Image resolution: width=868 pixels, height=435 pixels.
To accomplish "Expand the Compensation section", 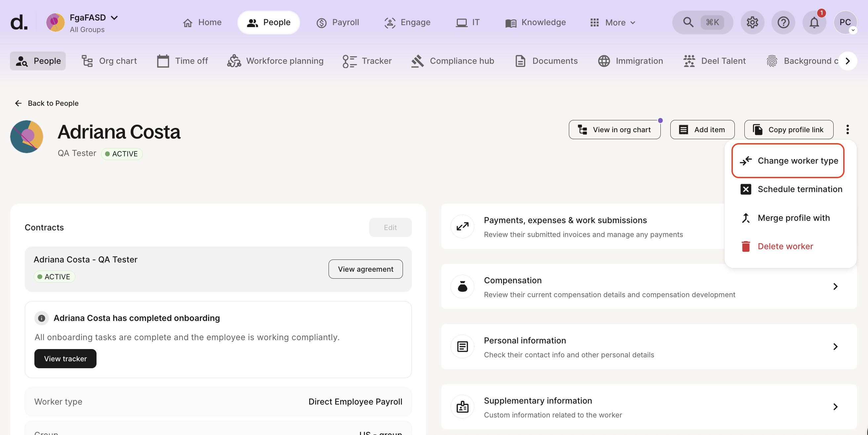I will point(835,286).
